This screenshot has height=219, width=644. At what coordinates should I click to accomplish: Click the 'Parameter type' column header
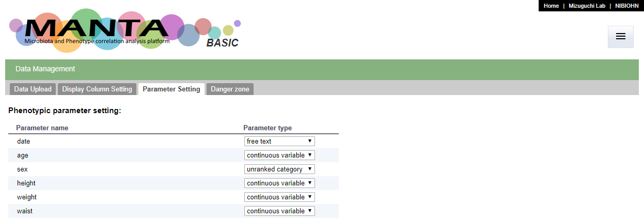268,128
